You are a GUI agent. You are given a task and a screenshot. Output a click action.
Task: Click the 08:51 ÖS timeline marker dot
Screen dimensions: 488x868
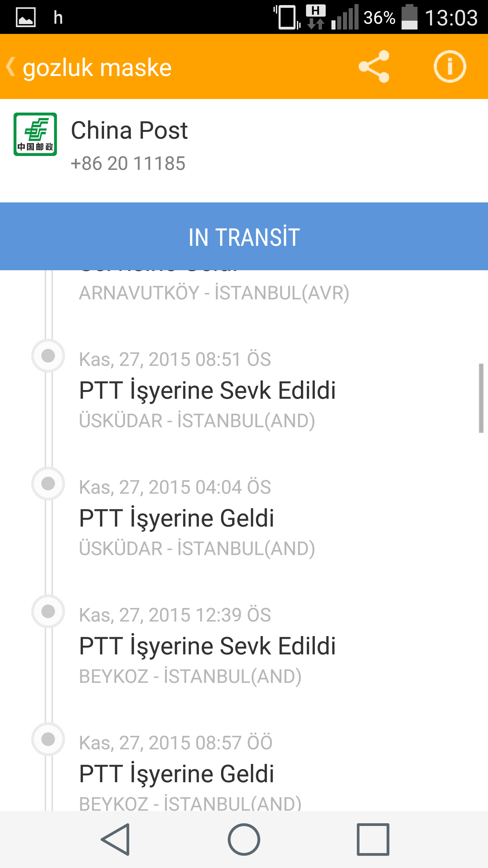[48, 356]
